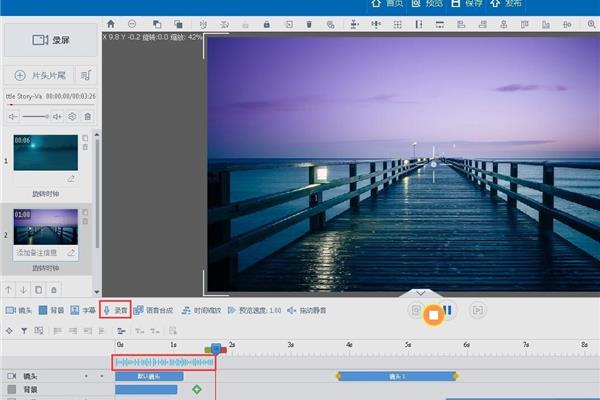600x400 pixels.
Task: Click the 镜头 camera button
Action: click(x=19, y=310)
